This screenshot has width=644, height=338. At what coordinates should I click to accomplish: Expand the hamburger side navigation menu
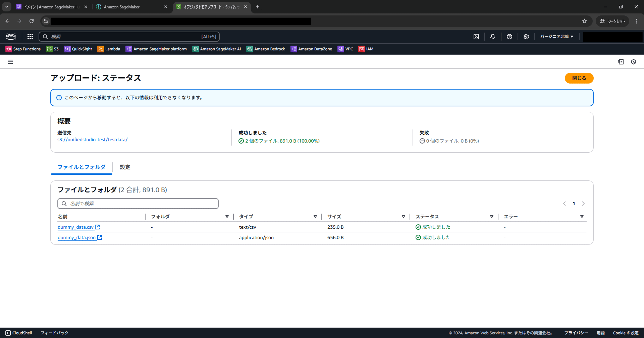[x=10, y=62]
